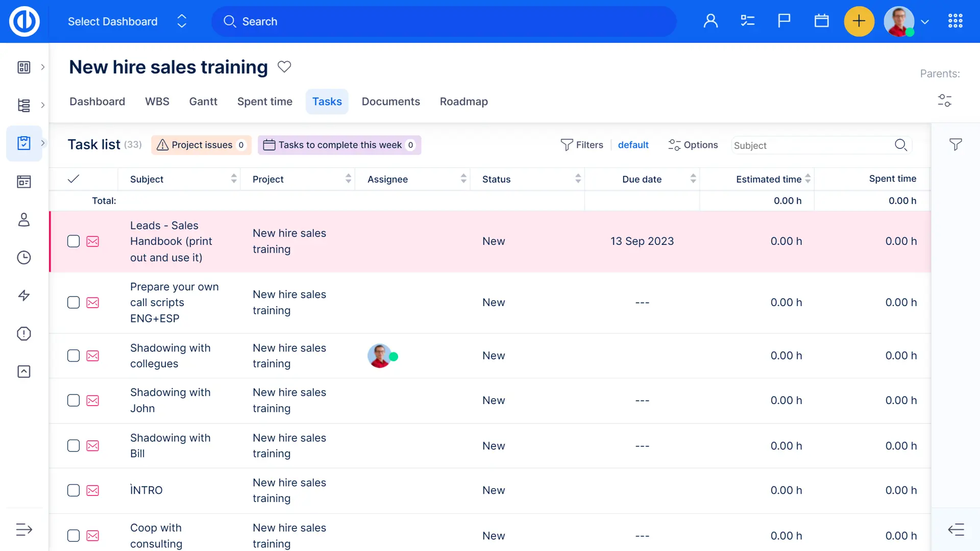Image resolution: width=980 pixels, height=551 pixels.
Task: Sort by Subject column arrows
Action: click(x=234, y=179)
